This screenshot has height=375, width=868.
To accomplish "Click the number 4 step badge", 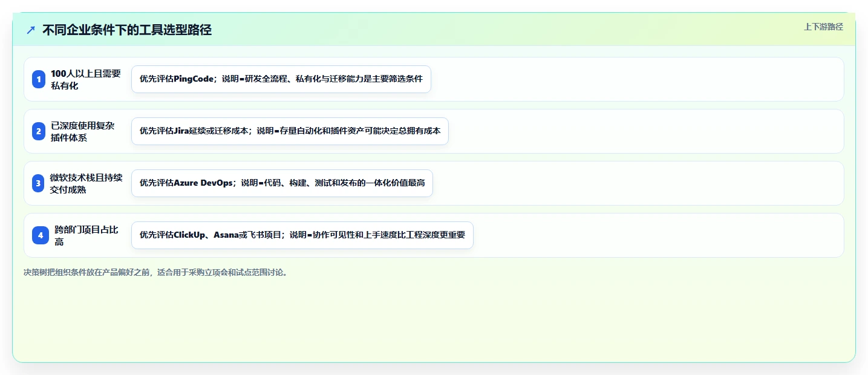I will pos(41,235).
